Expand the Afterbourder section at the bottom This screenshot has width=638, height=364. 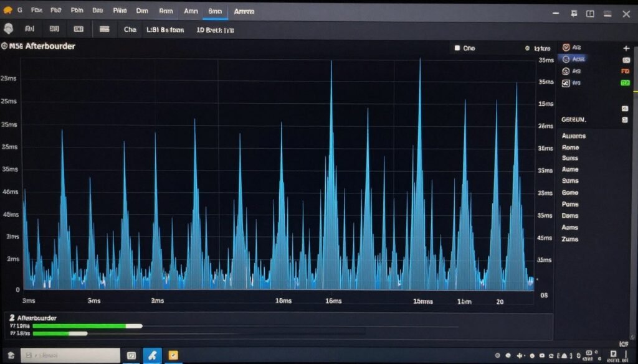click(37, 317)
